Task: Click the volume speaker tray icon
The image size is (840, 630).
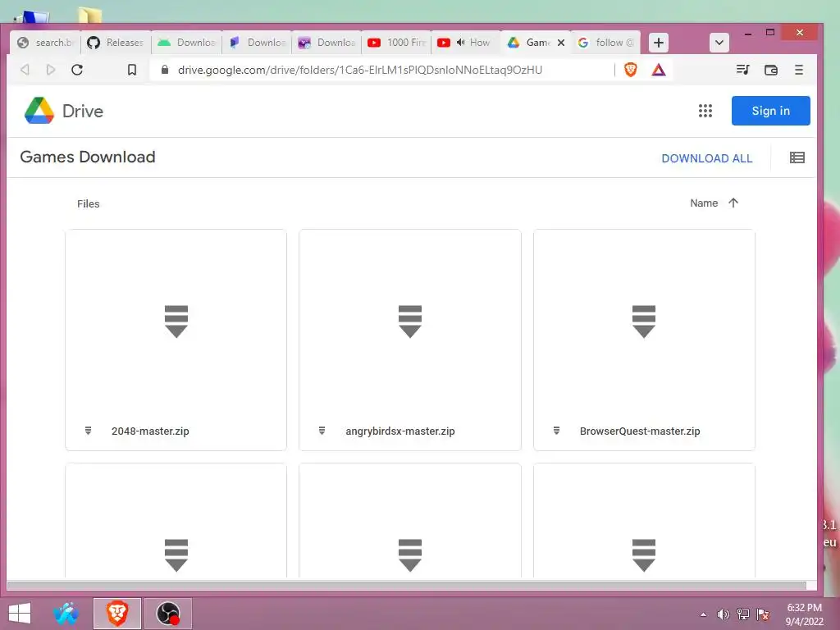Action: pos(723,614)
